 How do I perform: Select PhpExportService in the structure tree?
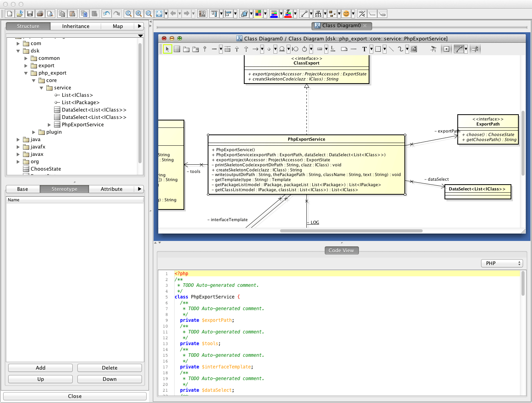[x=82, y=125]
